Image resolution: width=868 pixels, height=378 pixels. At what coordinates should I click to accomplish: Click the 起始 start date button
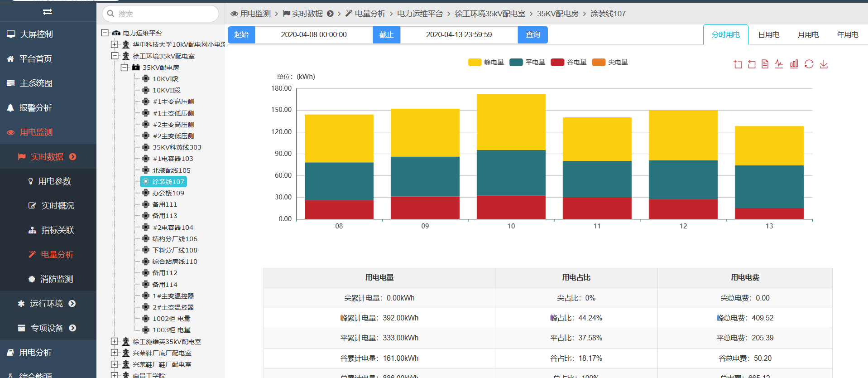pyautogui.click(x=241, y=35)
